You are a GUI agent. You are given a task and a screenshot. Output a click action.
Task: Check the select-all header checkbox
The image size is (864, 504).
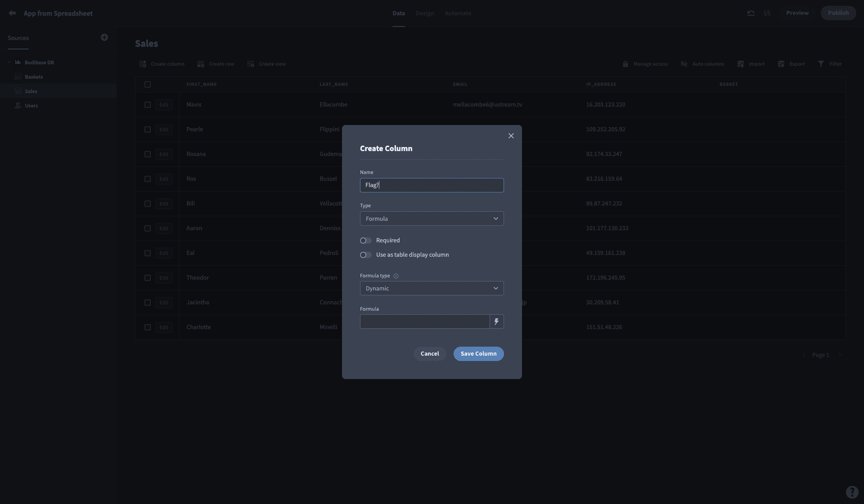pyautogui.click(x=148, y=85)
